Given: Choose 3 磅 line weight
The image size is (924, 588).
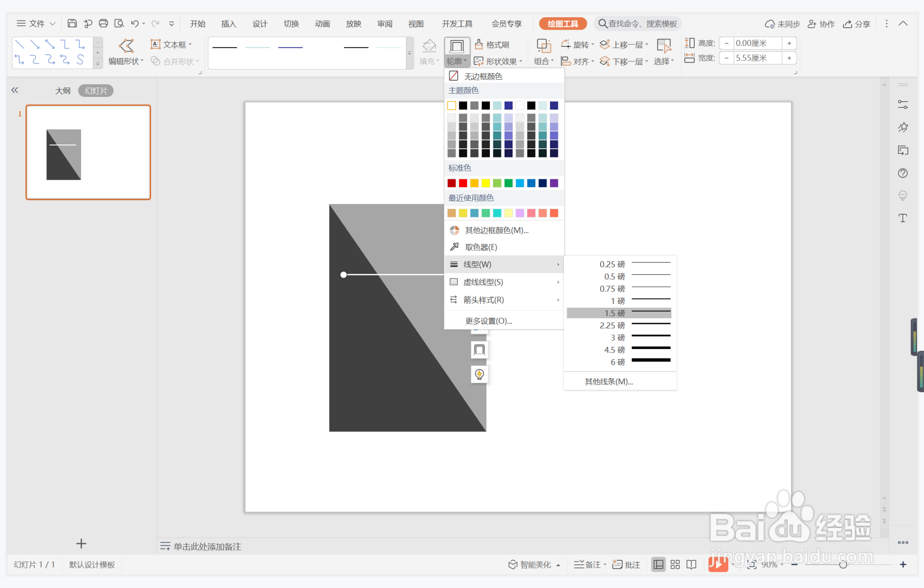Looking at the screenshot, I should pyautogui.click(x=619, y=337).
